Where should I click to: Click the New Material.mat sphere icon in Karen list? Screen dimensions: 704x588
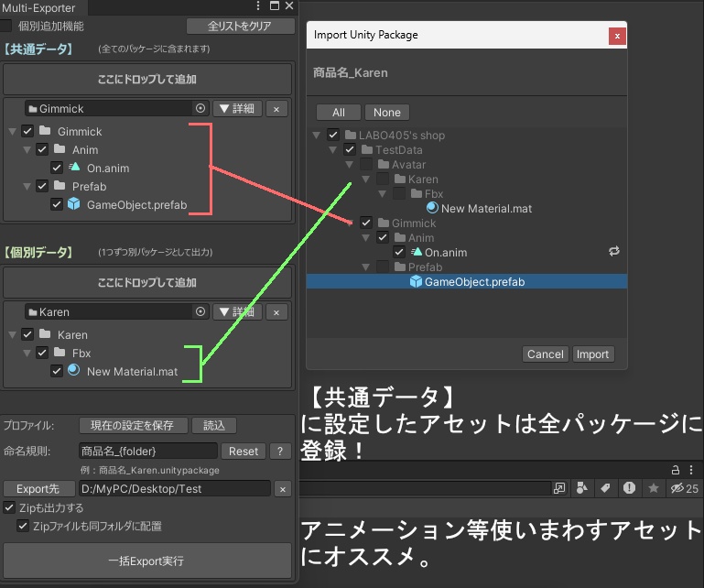click(x=73, y=370)
